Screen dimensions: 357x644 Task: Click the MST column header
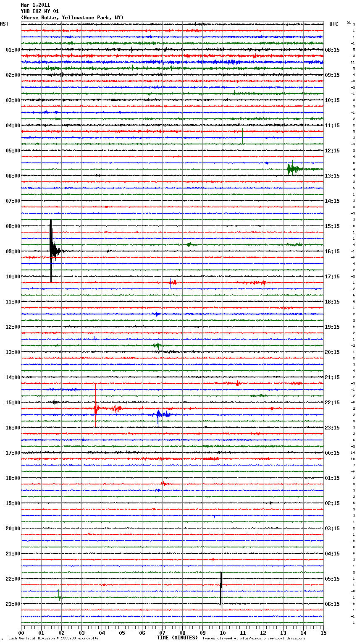(4, 24)
